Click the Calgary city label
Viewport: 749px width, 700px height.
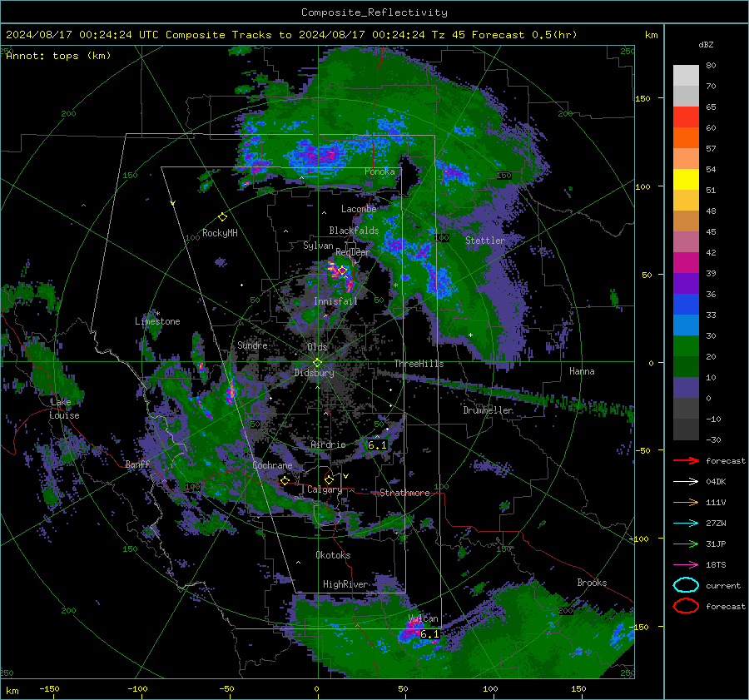(x=325, y=489)
